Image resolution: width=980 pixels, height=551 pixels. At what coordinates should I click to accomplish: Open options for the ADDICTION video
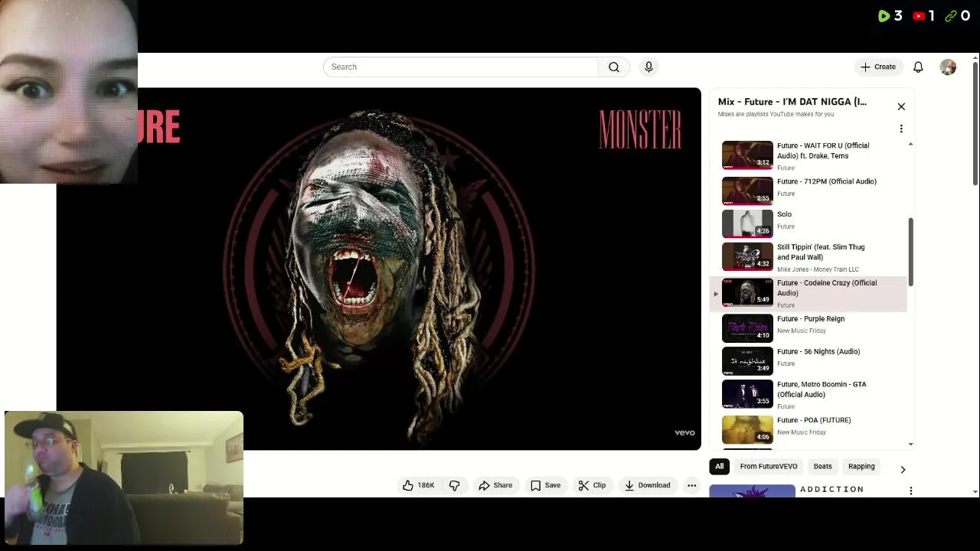(x=910, y=491)
